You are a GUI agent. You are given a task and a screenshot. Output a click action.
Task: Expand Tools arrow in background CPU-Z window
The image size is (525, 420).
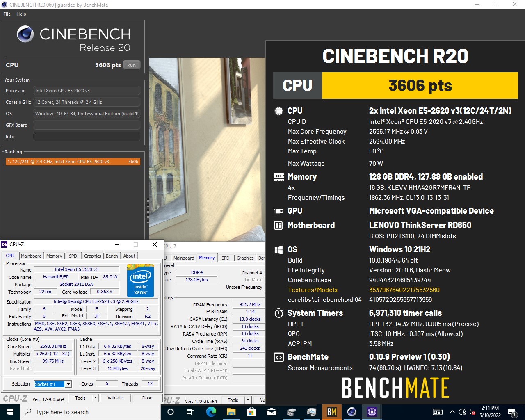coord(248,400)
